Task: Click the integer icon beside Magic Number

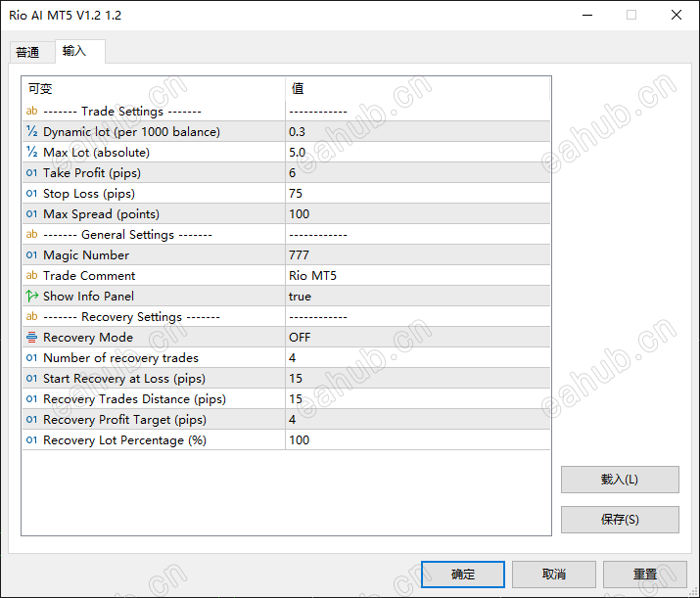Action: pyautogui.click(x=31, y=254)
